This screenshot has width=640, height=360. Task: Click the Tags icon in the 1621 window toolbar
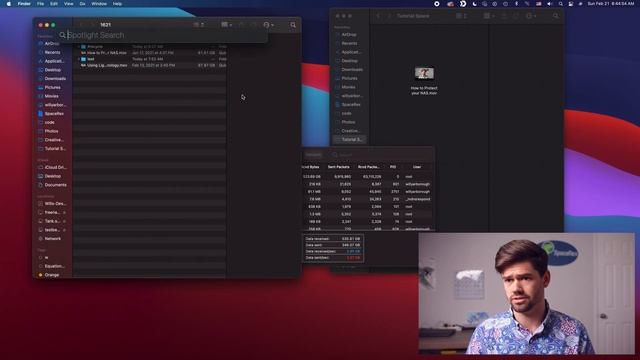tap(253, 25)
